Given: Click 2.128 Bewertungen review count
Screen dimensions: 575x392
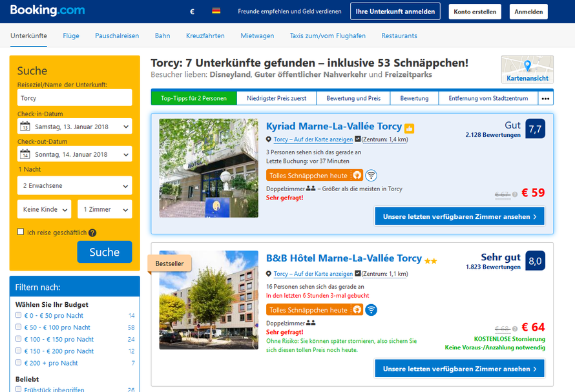Looking at the screenshot, I should click(493, 135).
